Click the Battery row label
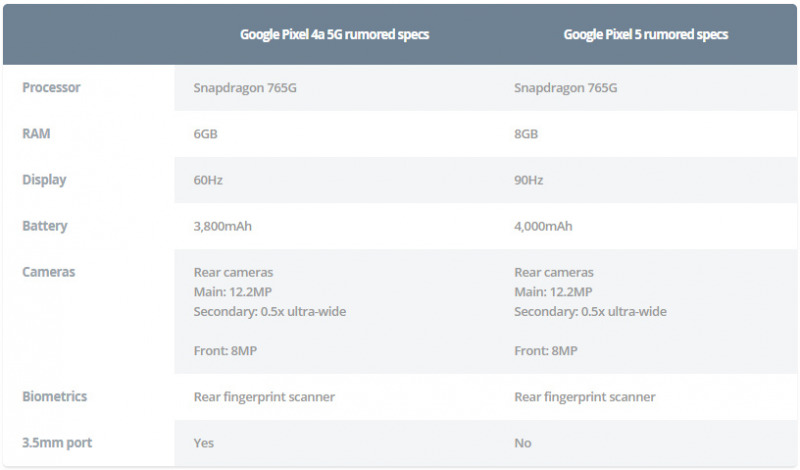This screenshot has height=470, width=800. tap(44, 226)
